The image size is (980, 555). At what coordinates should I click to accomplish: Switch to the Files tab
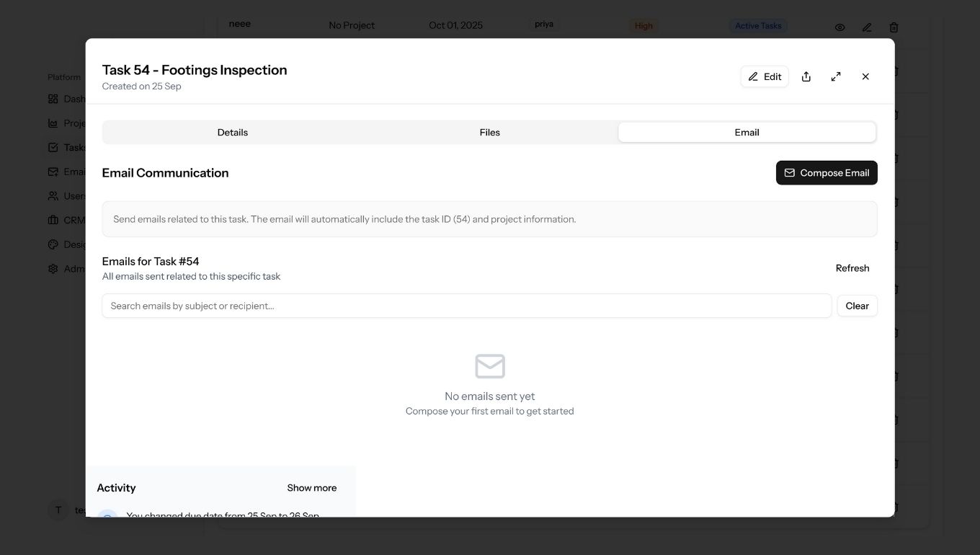489,132
